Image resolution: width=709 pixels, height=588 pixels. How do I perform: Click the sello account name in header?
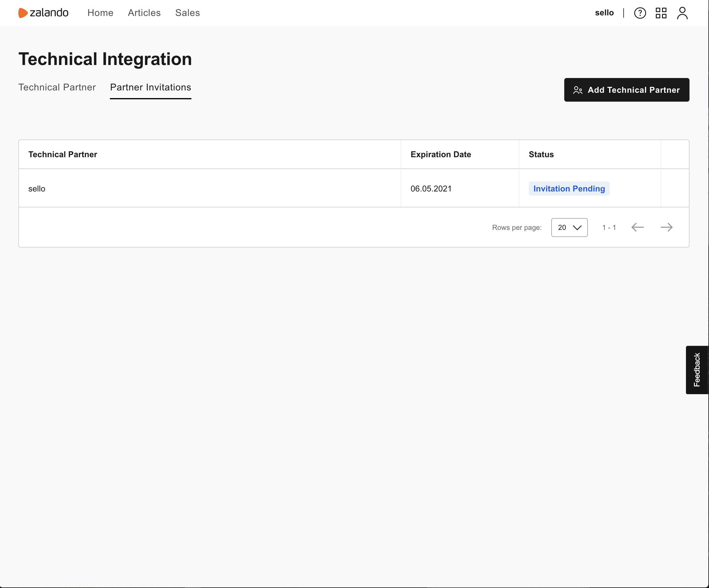[x=604, y=13]
